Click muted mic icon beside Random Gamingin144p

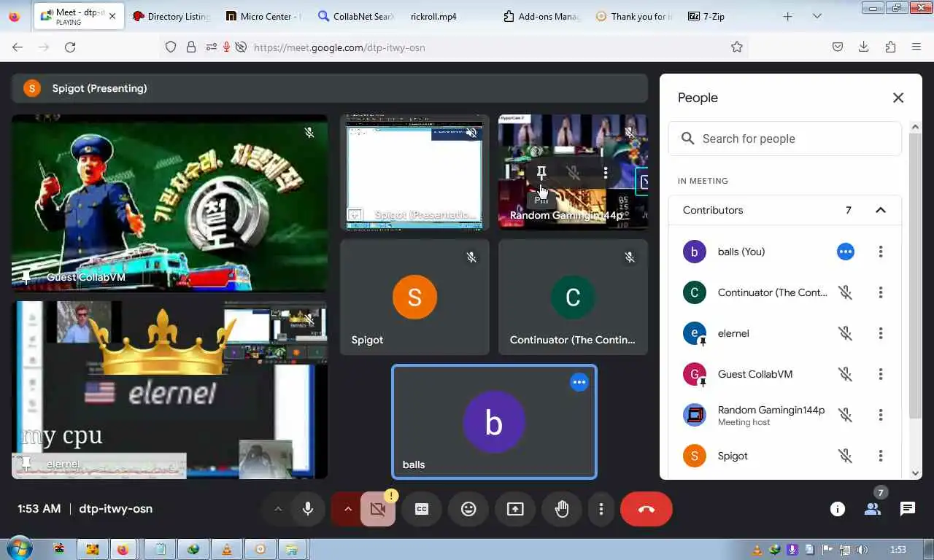point(846,415)
